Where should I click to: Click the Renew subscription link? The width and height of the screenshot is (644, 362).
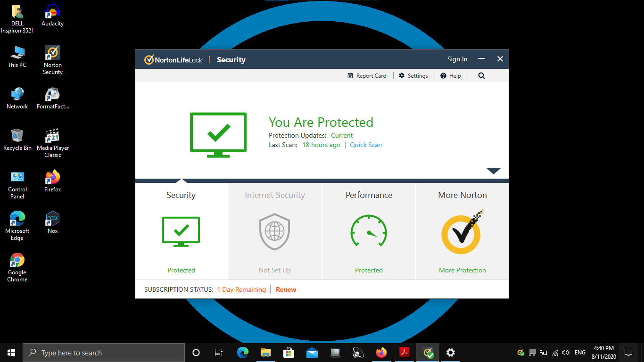pyautogui.click(x=286, y=289)
